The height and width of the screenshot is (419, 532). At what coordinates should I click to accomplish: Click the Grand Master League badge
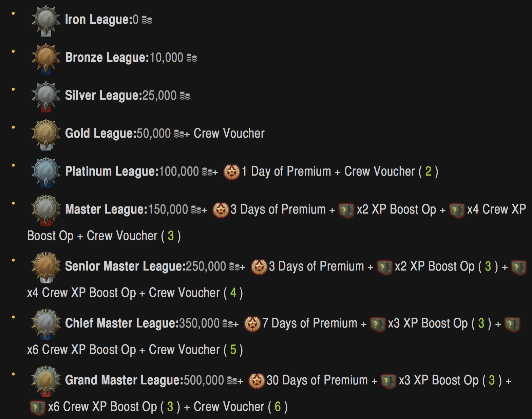point(46,381)
